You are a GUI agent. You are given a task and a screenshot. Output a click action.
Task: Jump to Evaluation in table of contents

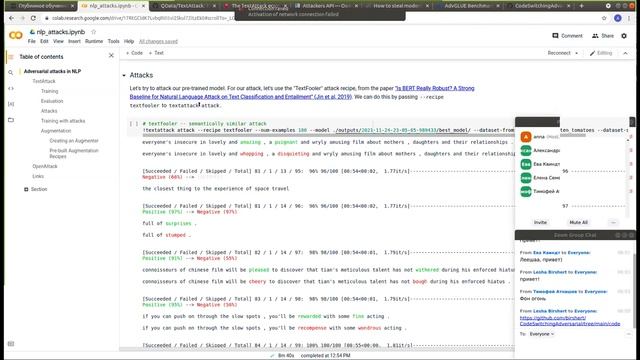click(52, 101)
